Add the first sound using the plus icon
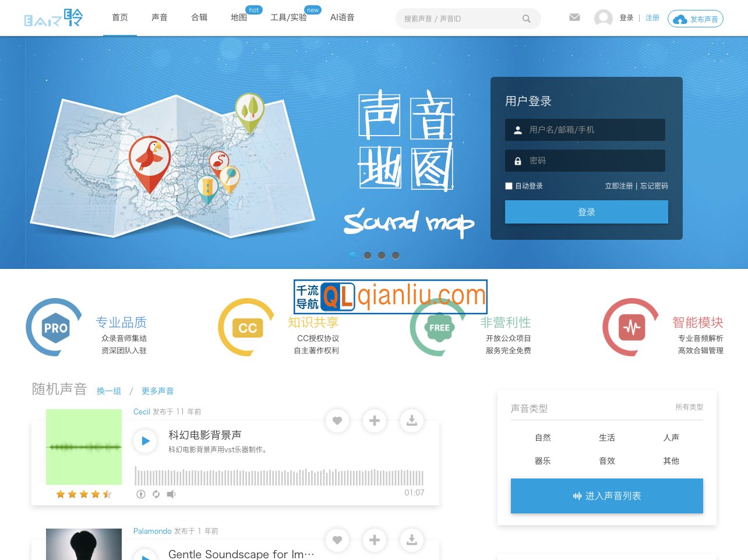The width and height of the screenshot is (748, 560). pos(375,421)
